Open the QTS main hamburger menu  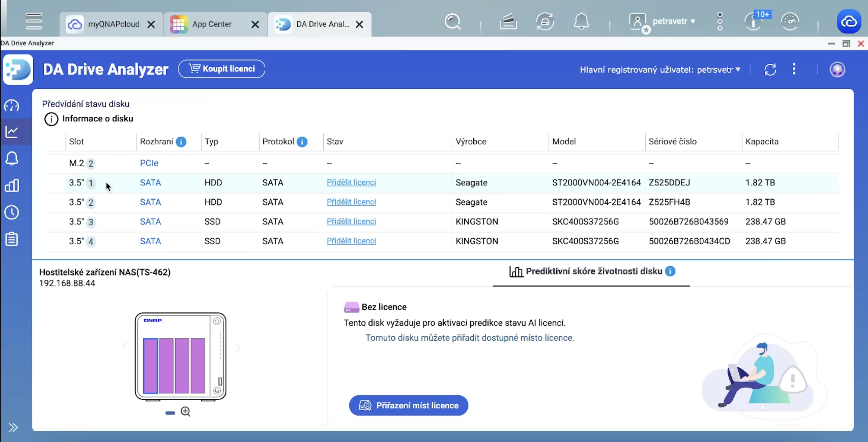(34, 21)
